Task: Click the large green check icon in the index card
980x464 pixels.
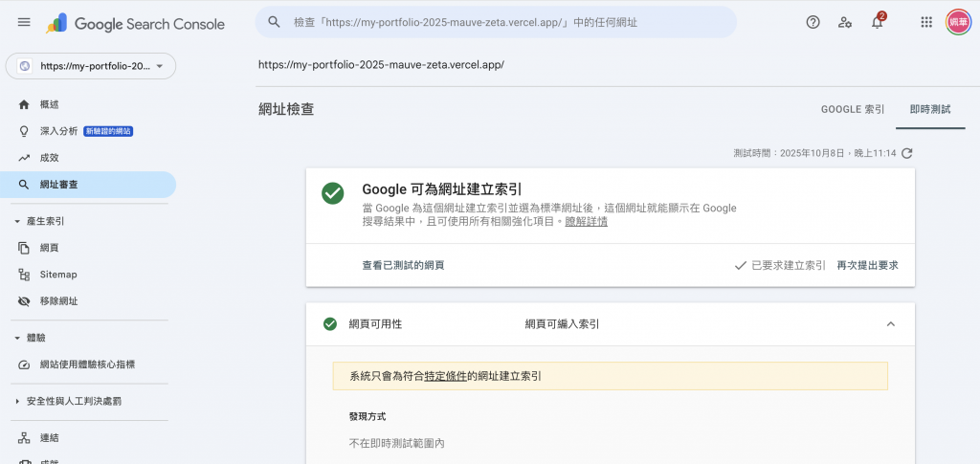Action: 332,193
